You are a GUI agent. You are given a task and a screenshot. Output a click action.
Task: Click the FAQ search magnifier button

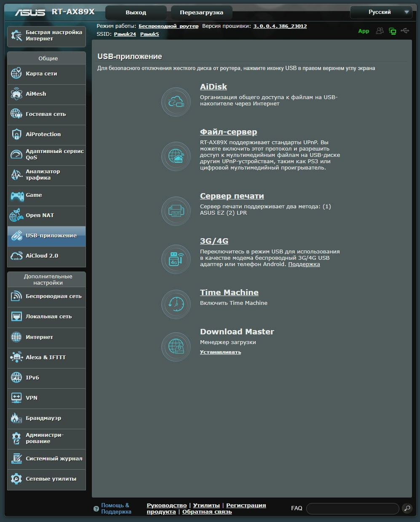coord(407,508)
